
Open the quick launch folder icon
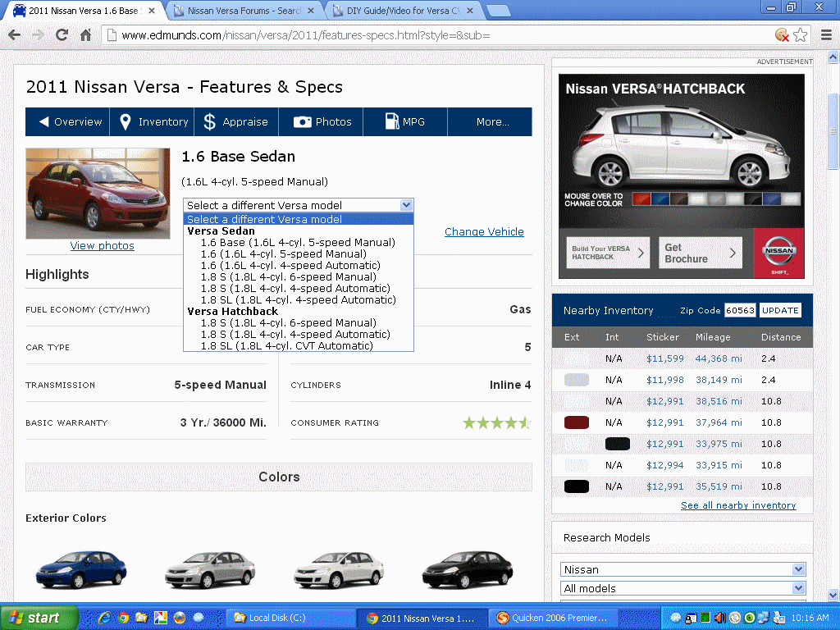[141, 618]
